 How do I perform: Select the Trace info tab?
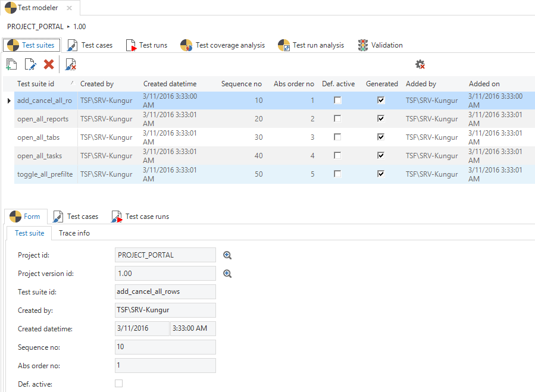point(74,233)
